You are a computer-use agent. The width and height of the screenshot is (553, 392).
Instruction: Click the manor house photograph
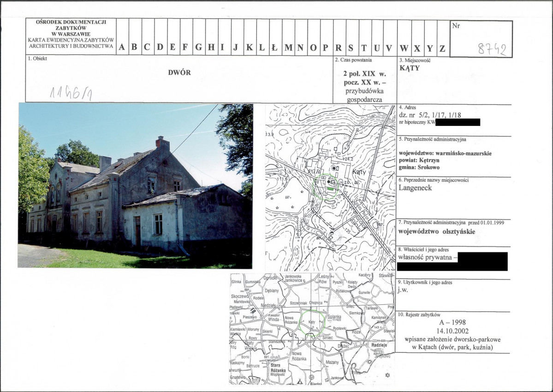click(x=135, y=186)
